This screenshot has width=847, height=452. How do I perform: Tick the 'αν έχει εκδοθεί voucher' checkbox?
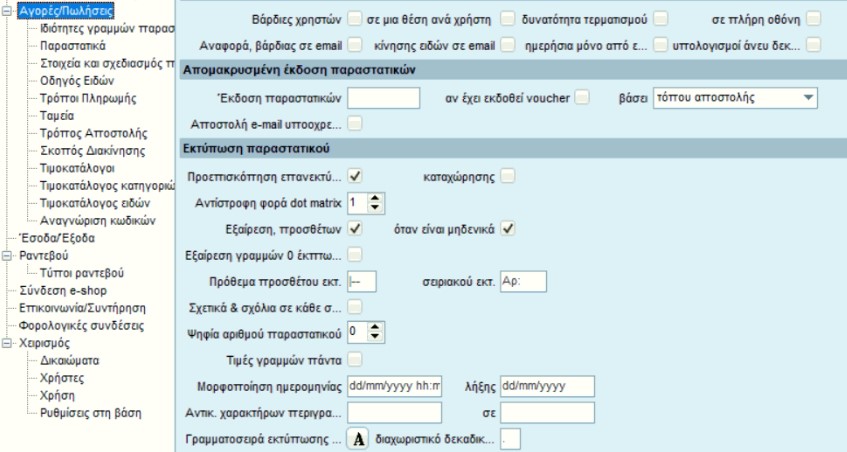582,98
